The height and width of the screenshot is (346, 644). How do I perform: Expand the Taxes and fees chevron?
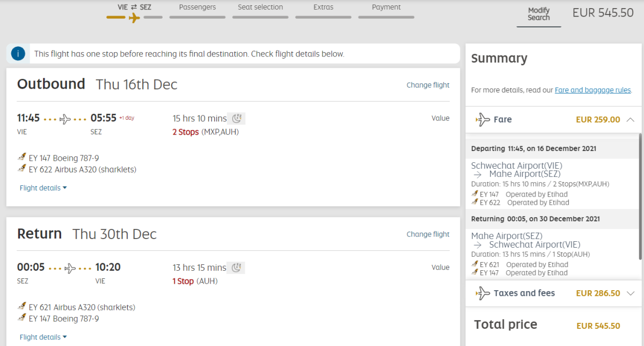pos(630,293)
